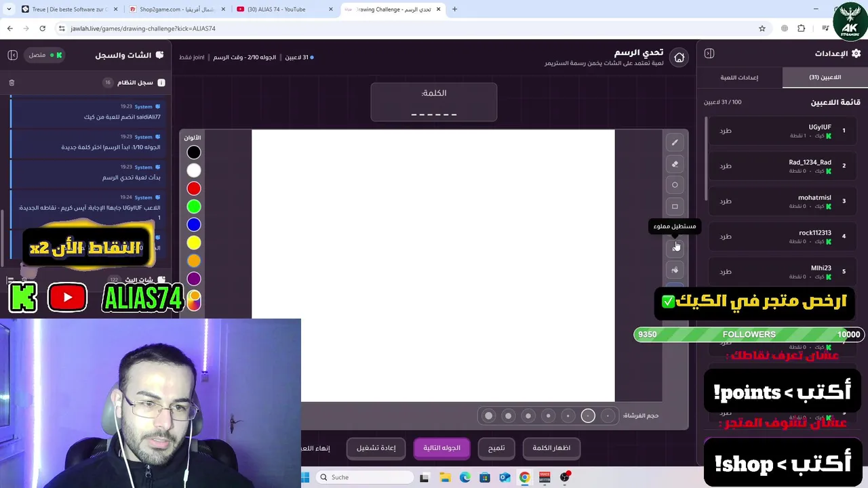The width and height of the screenshot is (868, 488).
Task: Kick player Rad_1234_Rad
Action: tap(726, 166)
